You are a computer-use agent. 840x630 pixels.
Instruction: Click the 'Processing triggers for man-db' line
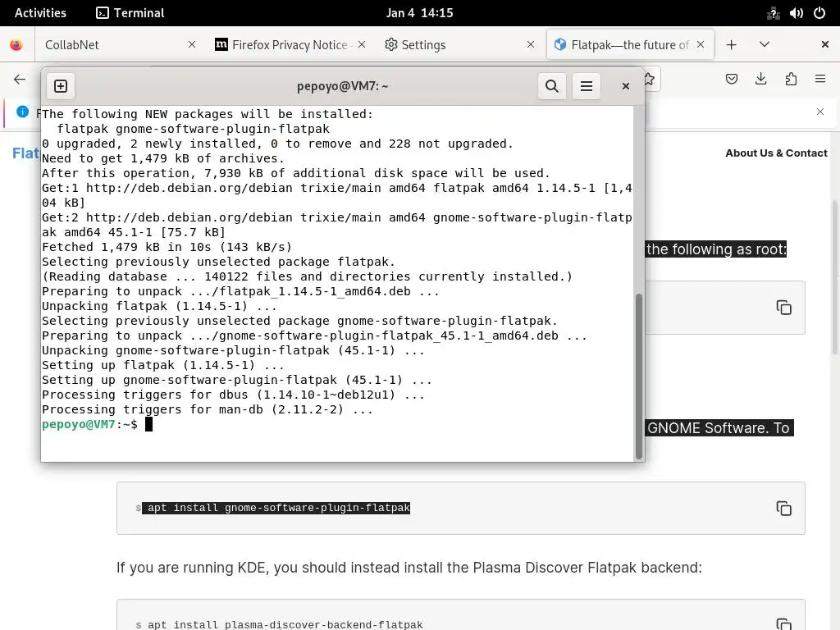coord(208,410)
